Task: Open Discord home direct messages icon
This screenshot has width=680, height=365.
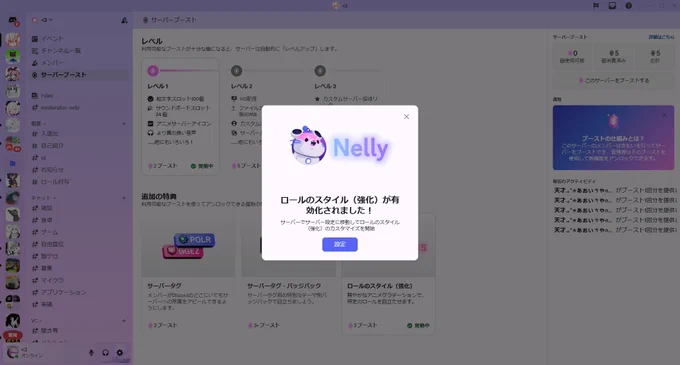Action: (x=13, y=20)
